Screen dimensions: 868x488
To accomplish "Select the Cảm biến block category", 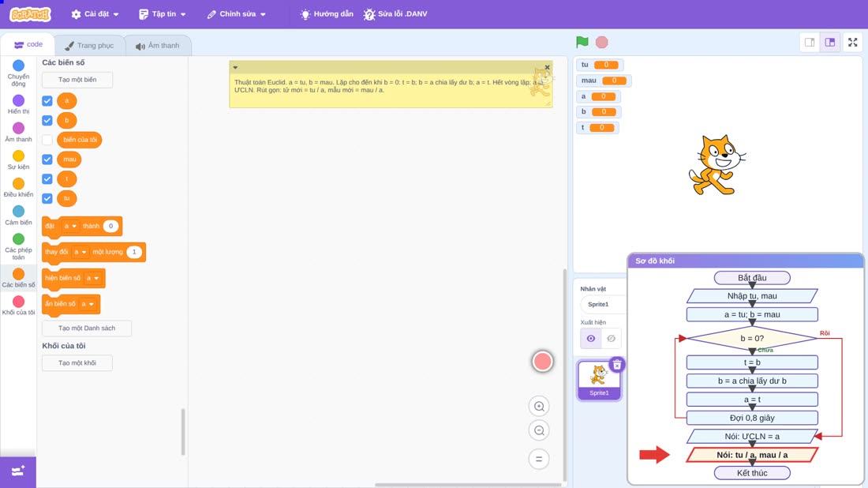I will [x=18, y=215].
